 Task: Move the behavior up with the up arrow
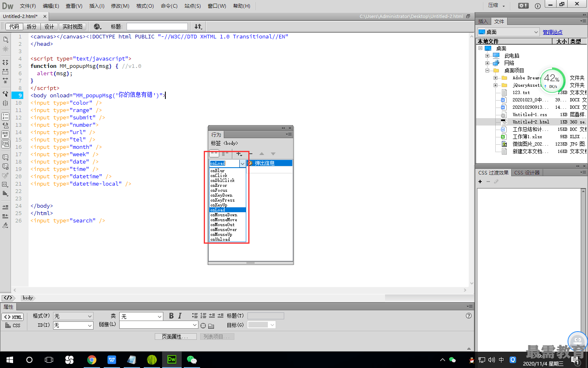point(262,154)
